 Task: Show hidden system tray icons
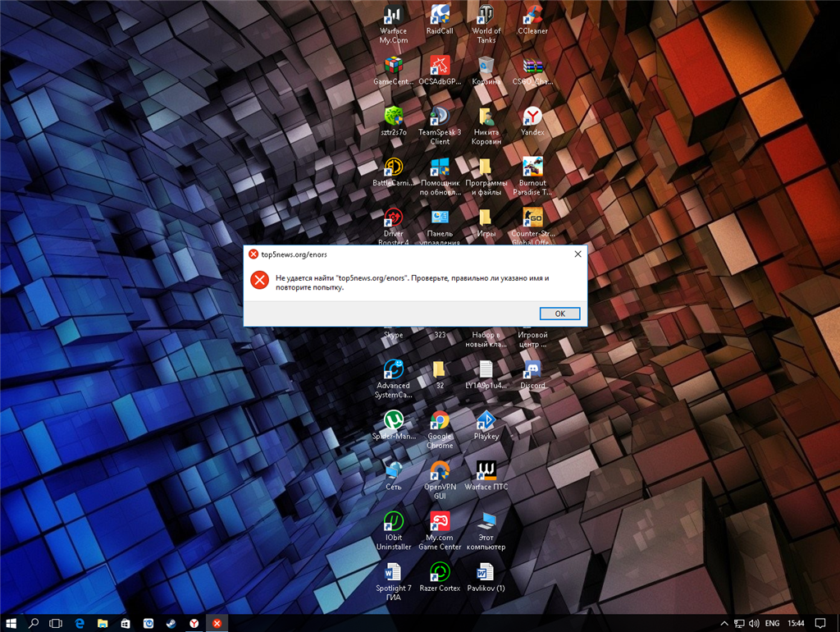[x=724, y=623]
